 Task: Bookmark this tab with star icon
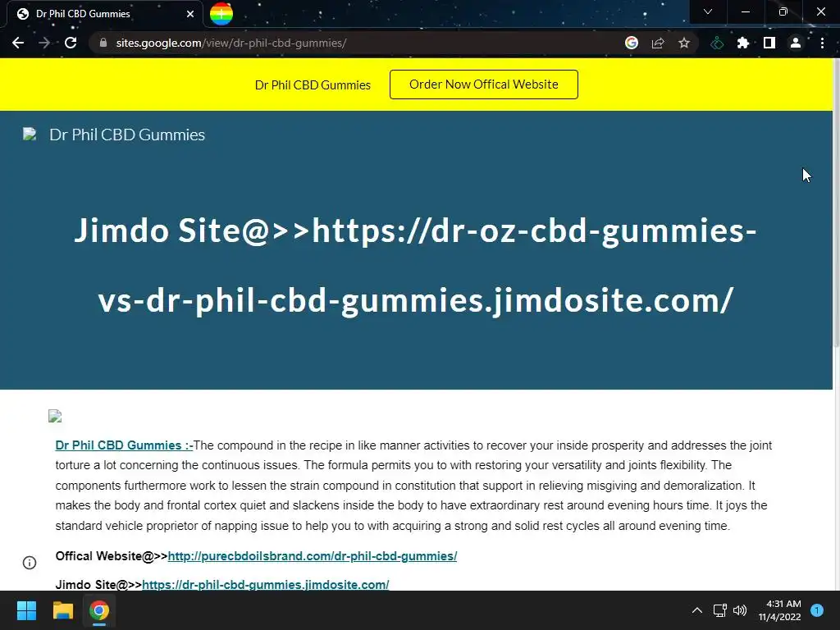pyautogui.click(x=684, y=43)
